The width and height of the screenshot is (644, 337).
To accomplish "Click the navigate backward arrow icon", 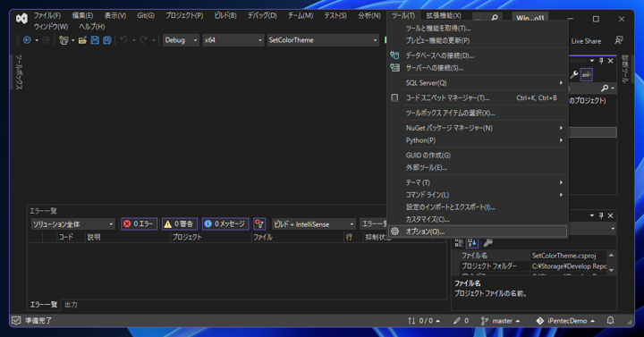I will (x=27, y=40).
